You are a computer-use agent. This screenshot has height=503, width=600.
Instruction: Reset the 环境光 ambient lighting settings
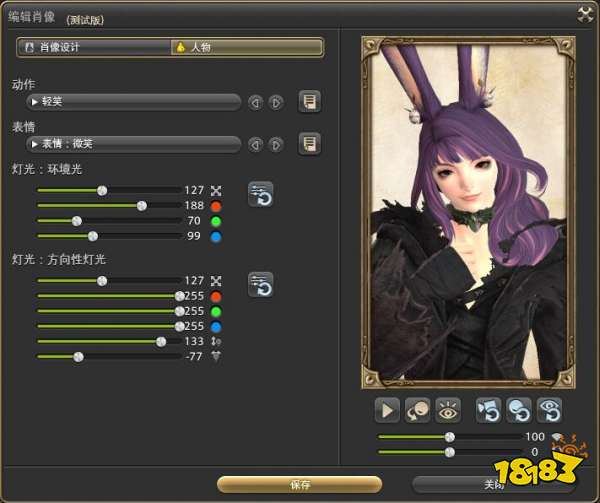260,195
